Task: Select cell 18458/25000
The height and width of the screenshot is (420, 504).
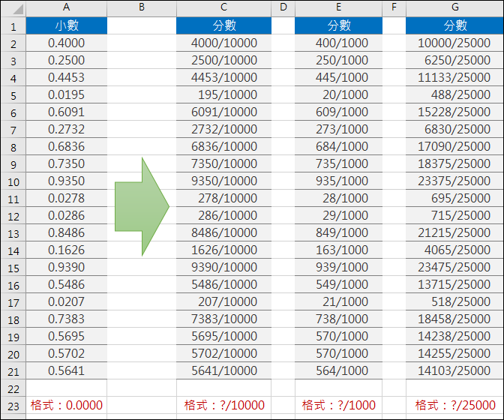Action: pyautogui.click(x=454, y=319)
